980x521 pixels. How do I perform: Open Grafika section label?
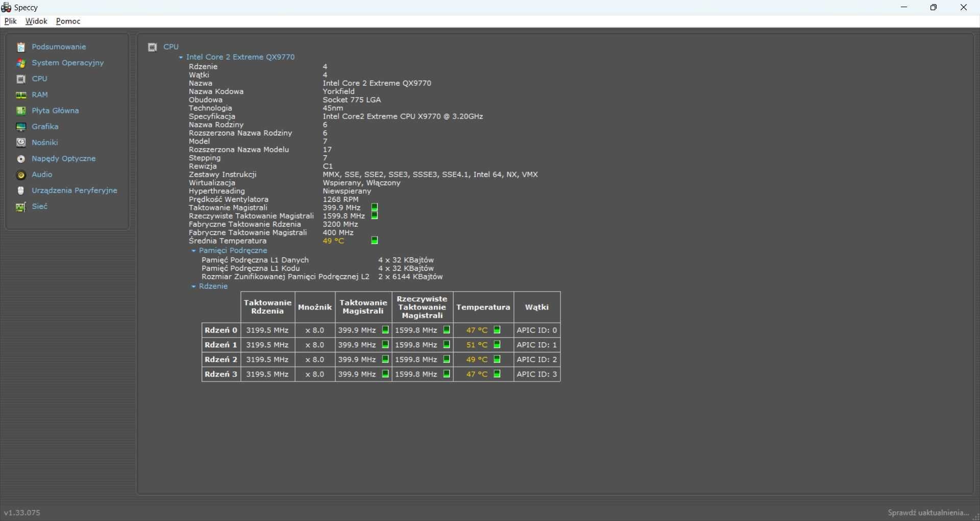[45, 126]
